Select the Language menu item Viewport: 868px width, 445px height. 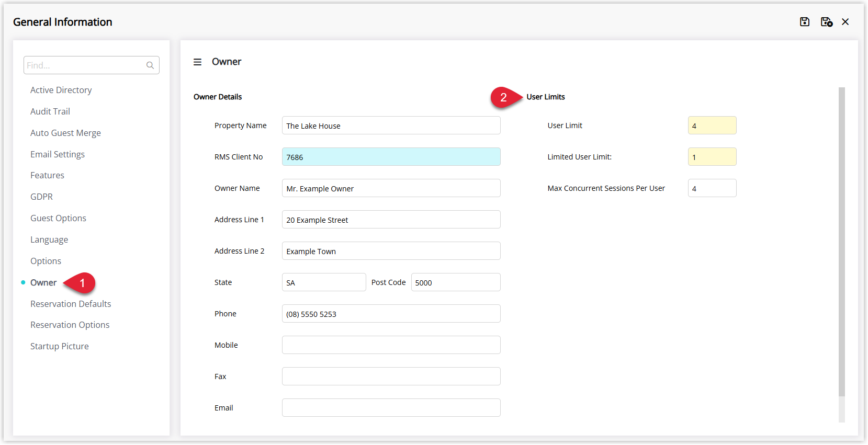pos(49,239)
